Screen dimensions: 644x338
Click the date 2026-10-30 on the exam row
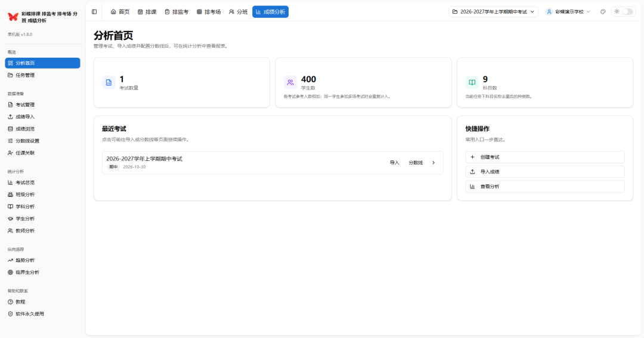134,167
